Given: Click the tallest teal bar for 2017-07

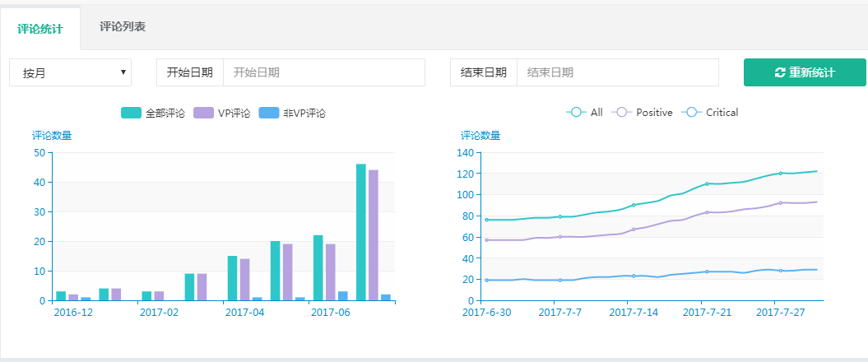Looking at the screenshot, I should pos(361,233).
